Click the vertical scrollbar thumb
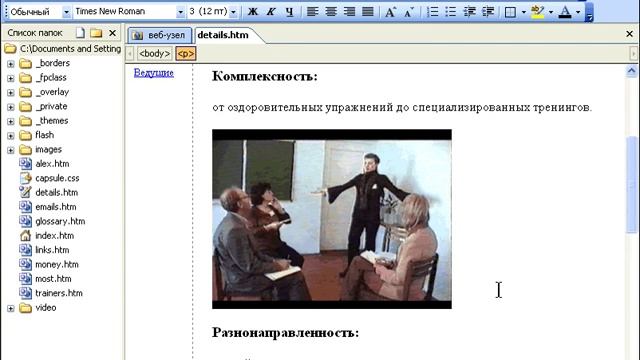 632,184
